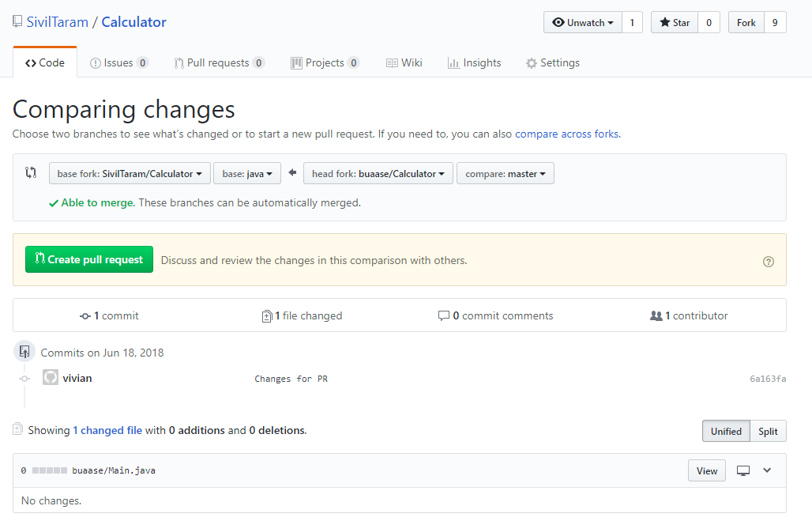Click the No changes. text
This screenshot has height=521, width=812.
coord(51,500)
